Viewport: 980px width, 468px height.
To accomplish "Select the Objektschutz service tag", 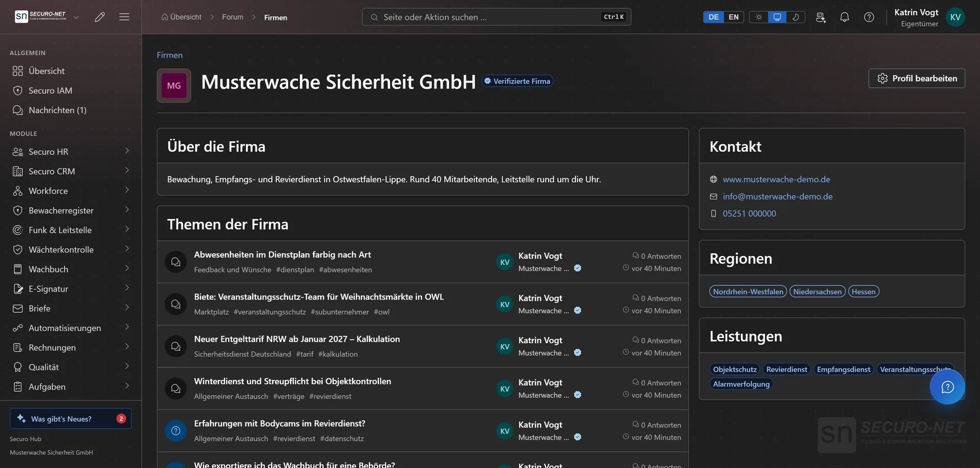I will coord(734,369).
